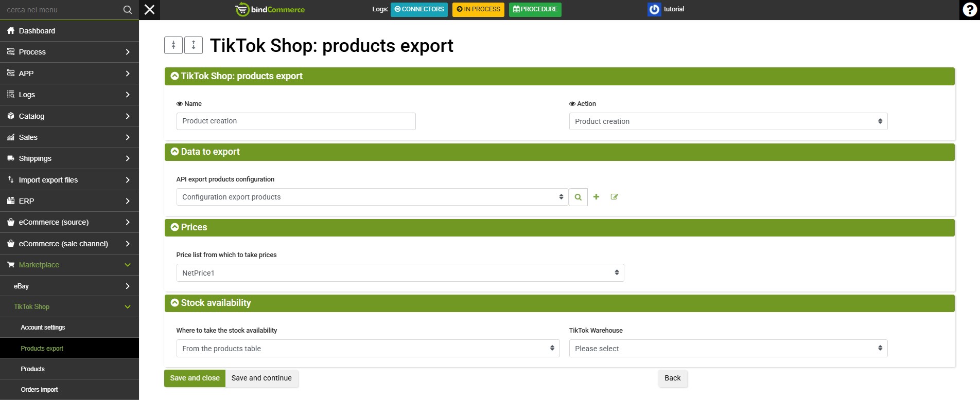This screenshot has width=980, height=400.
Task: Open the Shippings menu item
Action: 69,158
